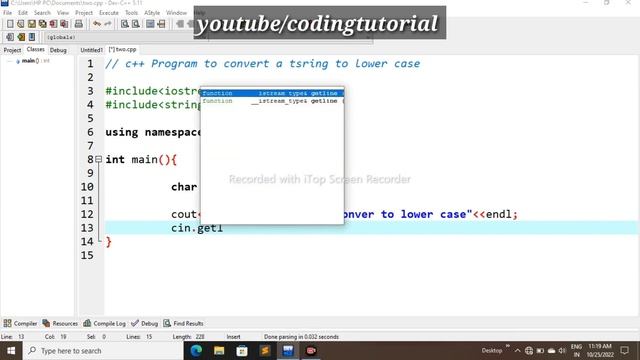Click the Print toolbar icon
Screen dimensions: 640x360
click(79, 24)
